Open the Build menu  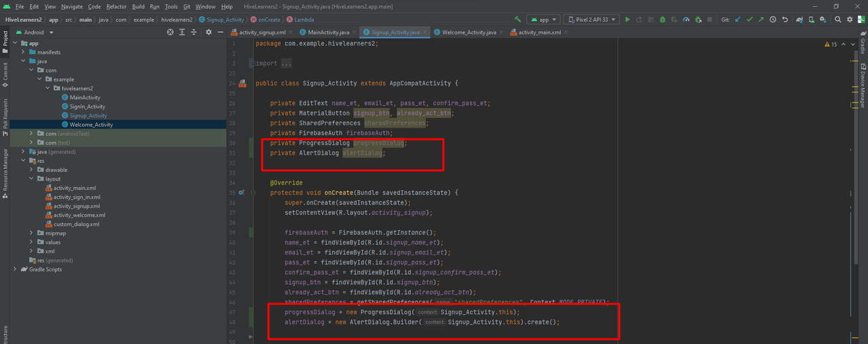coord(138,6)
